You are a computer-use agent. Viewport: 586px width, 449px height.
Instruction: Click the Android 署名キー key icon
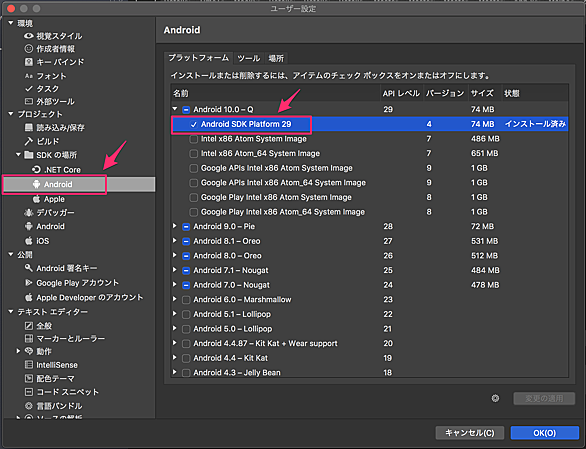(29, 268)
